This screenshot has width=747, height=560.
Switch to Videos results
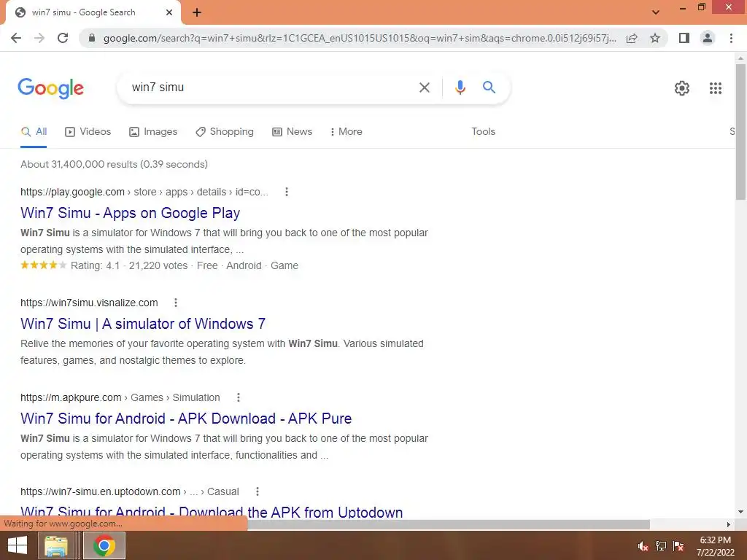[x=88, y=132]
